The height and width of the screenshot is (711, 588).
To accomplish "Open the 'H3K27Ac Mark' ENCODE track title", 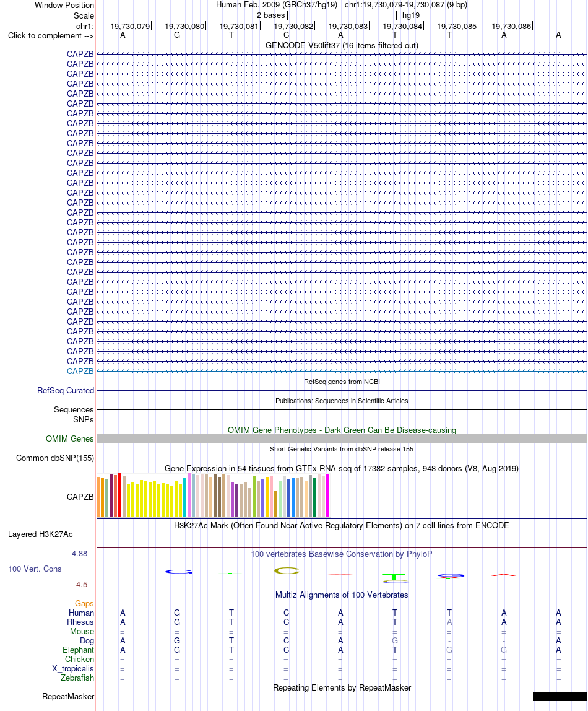I will point(342,526).
